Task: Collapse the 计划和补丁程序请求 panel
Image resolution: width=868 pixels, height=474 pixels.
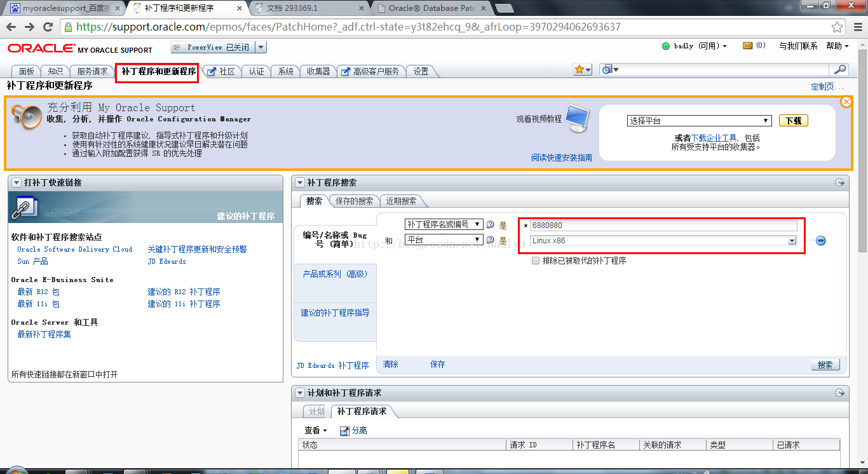Action: coord(300,393)
